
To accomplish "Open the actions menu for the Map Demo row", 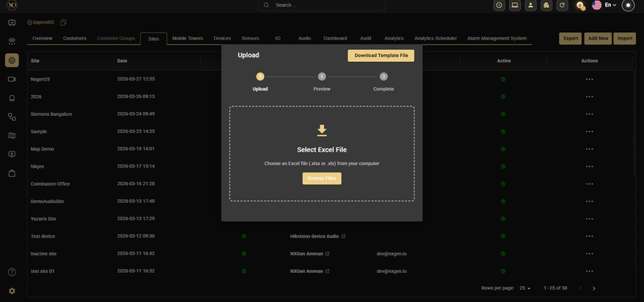I will coord(589,149).
